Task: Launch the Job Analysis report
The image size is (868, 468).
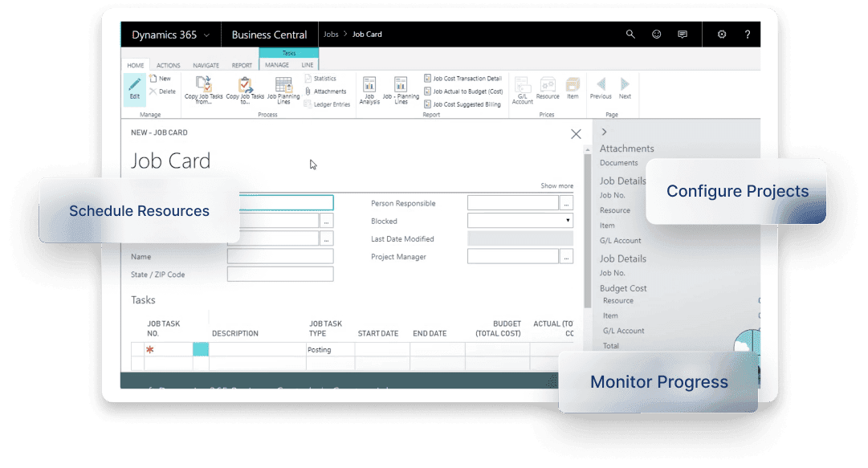Action: point(369,88)
